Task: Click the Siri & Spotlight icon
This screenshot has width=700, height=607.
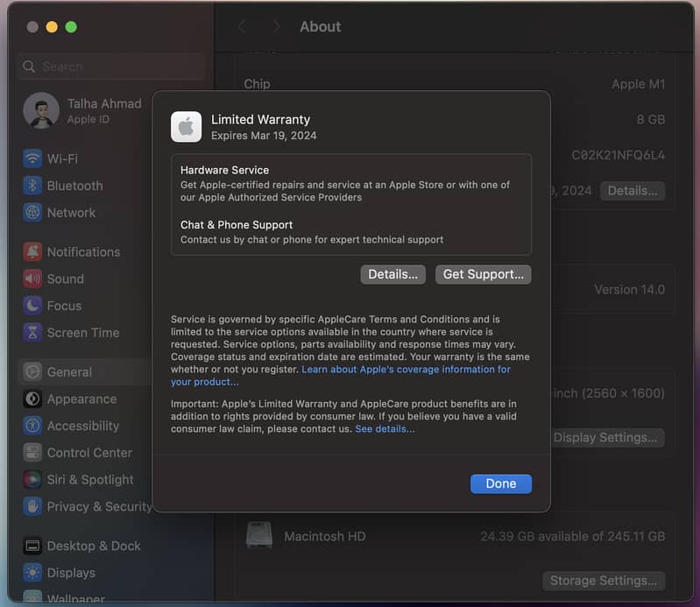Action: (32, 480)
